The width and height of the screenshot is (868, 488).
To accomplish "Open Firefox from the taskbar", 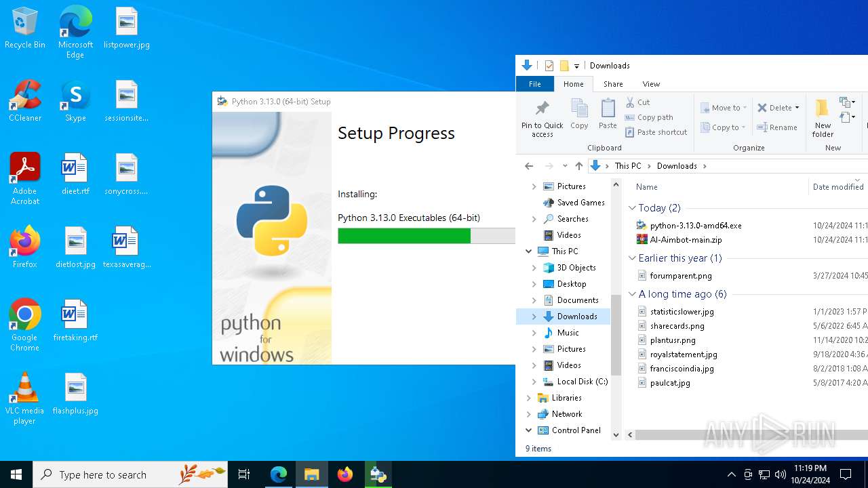I will click(345, 474).
